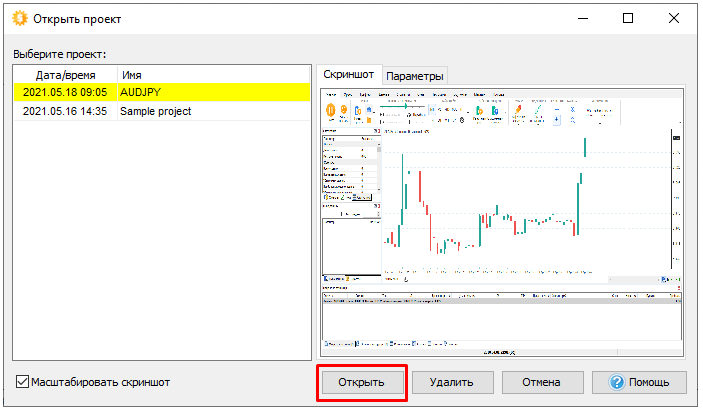The height and width of the screenshot is (412, 703).
Task: Click the question mark Помощь help button
Action: [x=639, y=382]
